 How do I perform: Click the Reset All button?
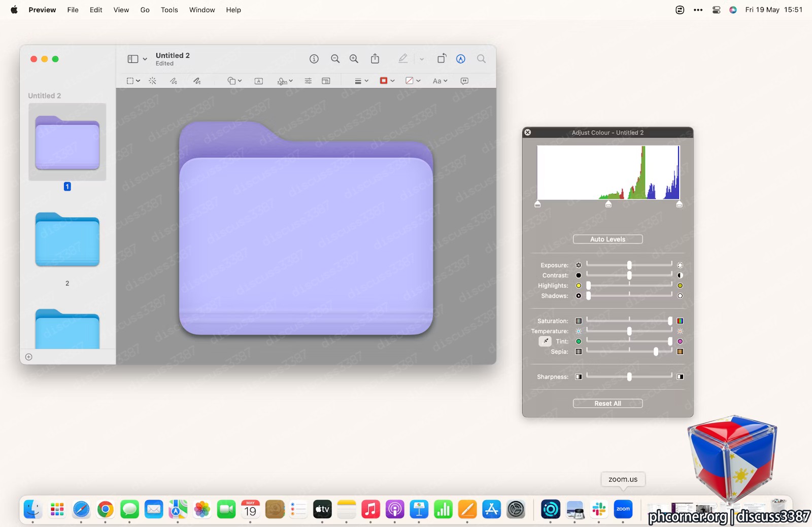607,404
